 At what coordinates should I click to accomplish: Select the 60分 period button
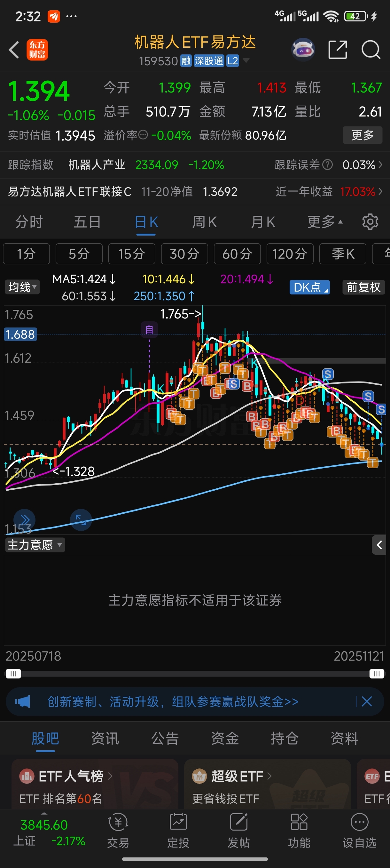pos(237,254)
